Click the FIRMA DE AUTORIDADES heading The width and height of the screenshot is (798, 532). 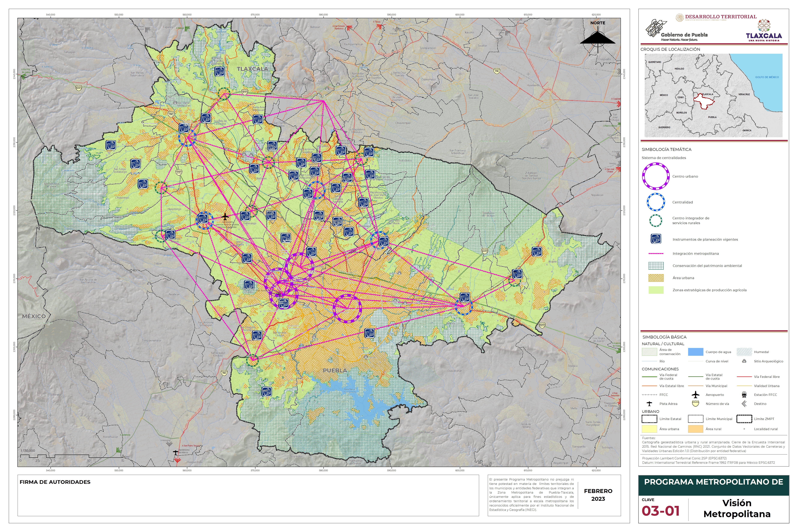pyautogui.click(x=55, y=482)
